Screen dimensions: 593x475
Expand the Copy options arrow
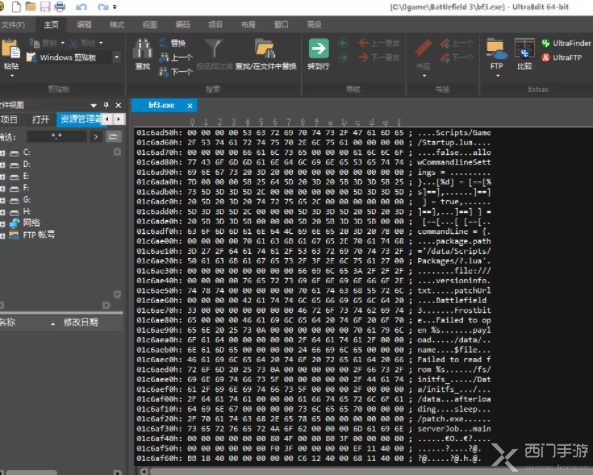click(62, 43)
